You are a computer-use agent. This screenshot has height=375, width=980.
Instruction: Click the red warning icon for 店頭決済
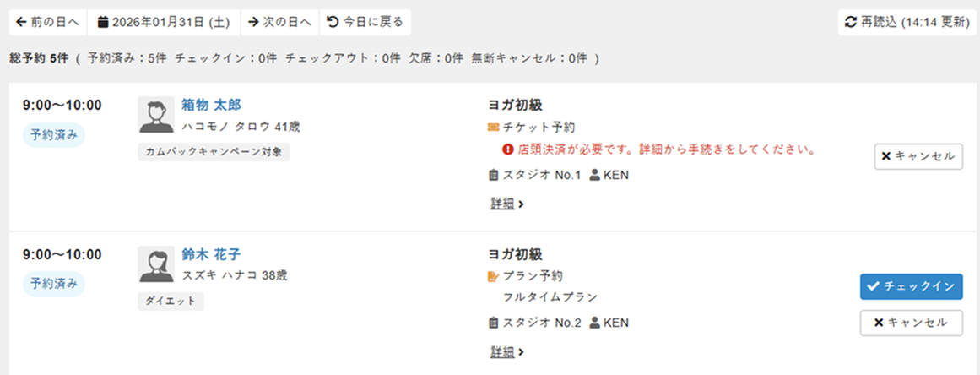coord(507,150)
